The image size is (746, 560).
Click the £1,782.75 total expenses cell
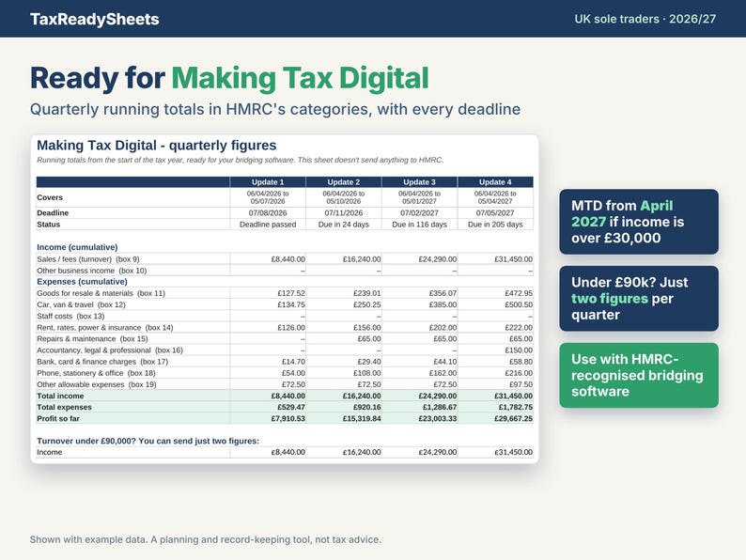tap(495, 407)
